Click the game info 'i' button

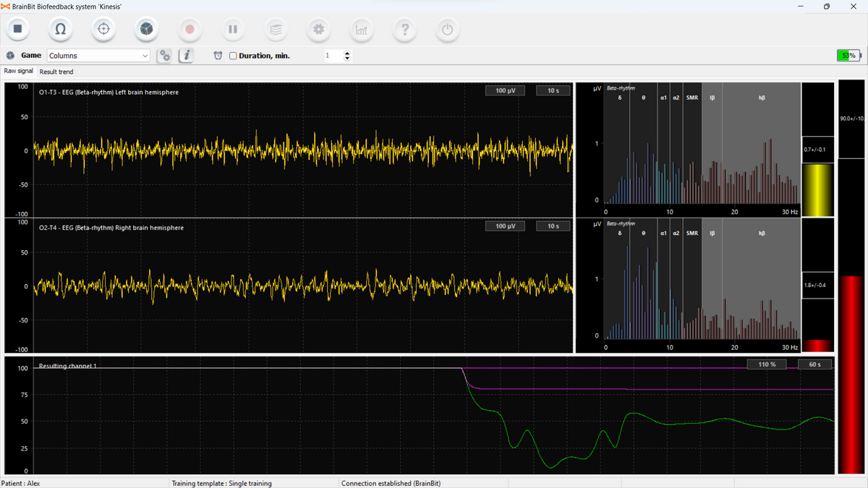[x=186, y=56]
